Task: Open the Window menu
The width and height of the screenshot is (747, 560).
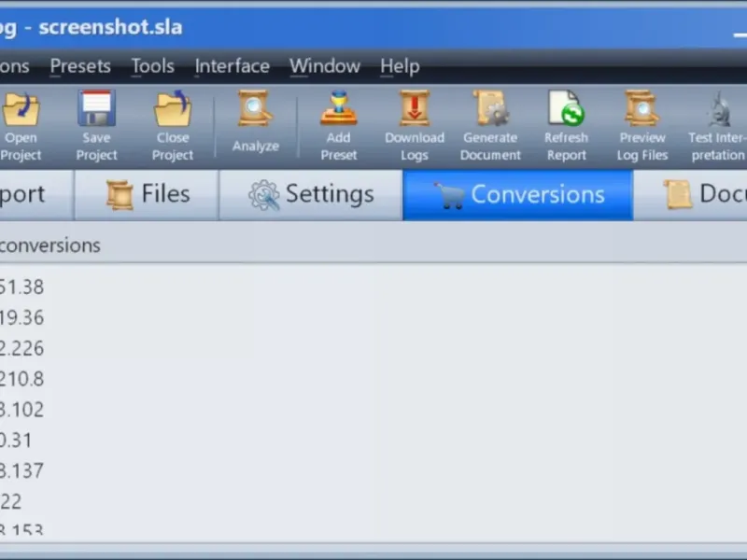Action: coord(325,65)
